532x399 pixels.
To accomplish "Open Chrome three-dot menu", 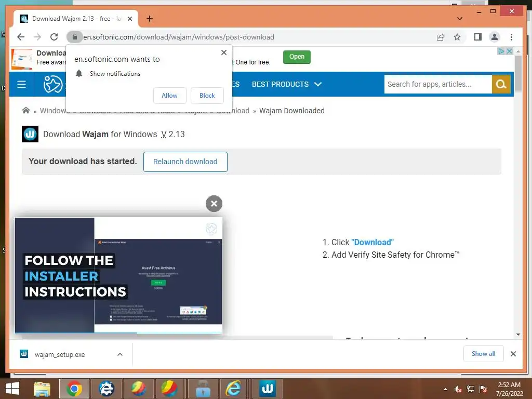I will tap(511, 37).
